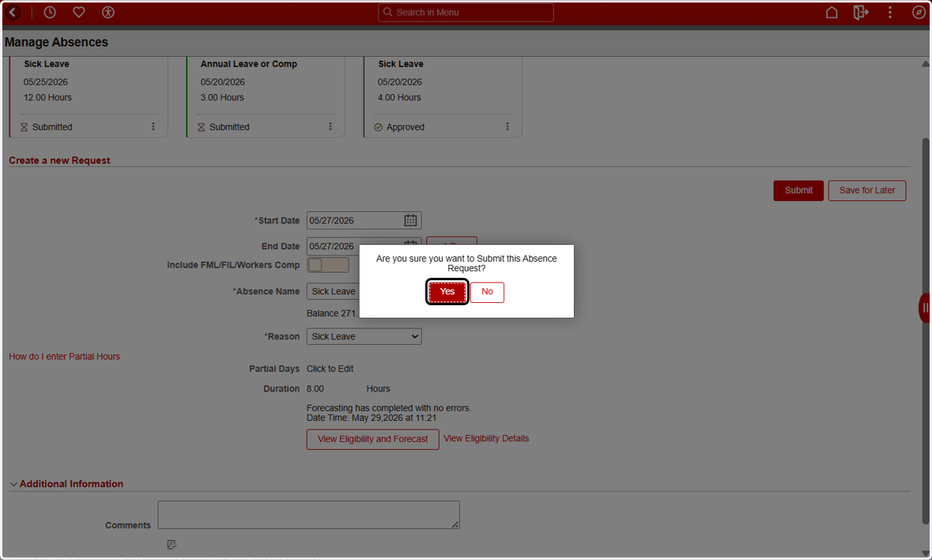Image resolution: width=932 pixels, height=560 pixels.
Task: Go to the Home icon
Action: pyautogui.click(x=832, y=12)
